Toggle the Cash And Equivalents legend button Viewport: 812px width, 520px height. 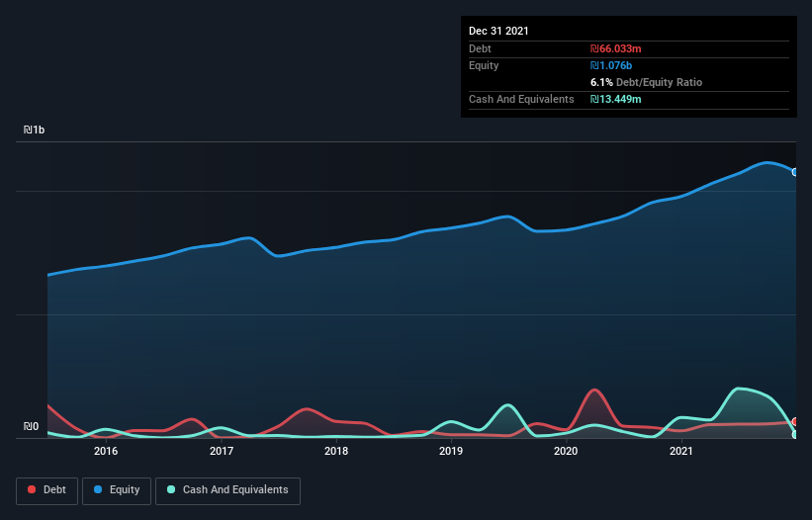point(227,490)
